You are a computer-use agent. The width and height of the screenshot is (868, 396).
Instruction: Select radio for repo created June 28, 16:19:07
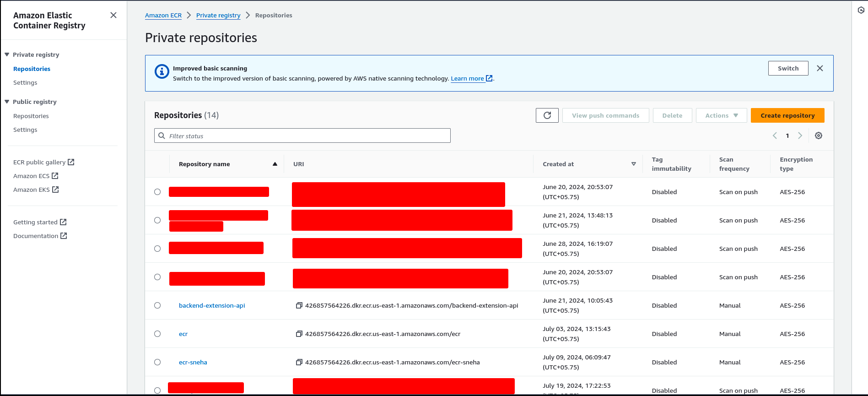(157, 249)
